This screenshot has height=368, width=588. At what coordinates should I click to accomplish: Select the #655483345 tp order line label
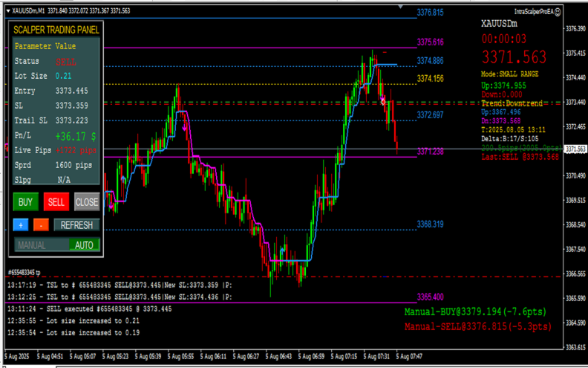[x=24, y=272]
